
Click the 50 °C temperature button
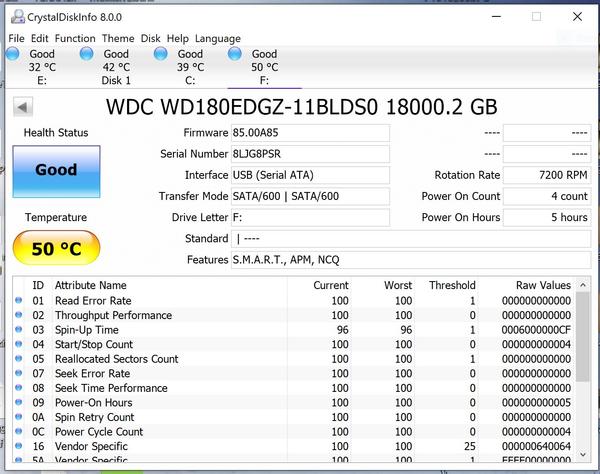point(56,249)
